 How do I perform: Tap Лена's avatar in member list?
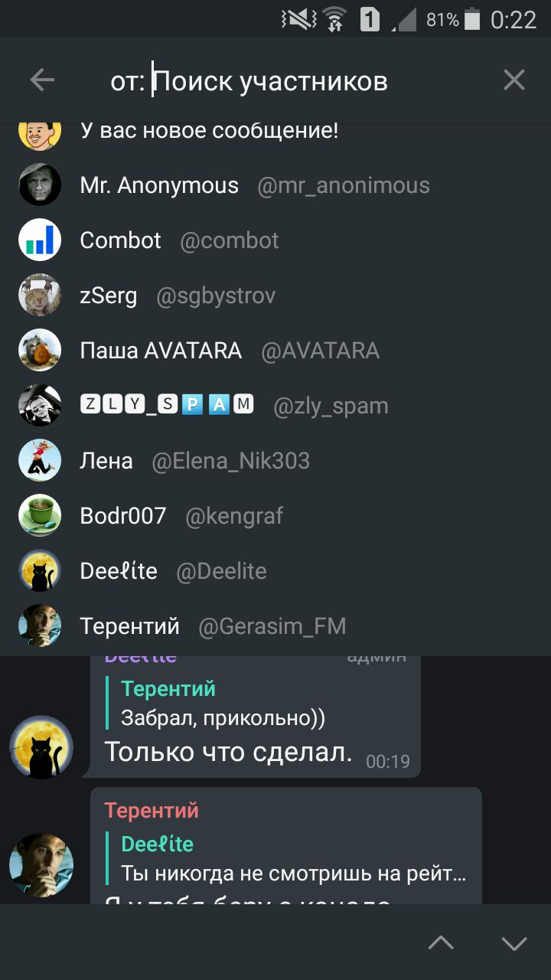(40, 461)
